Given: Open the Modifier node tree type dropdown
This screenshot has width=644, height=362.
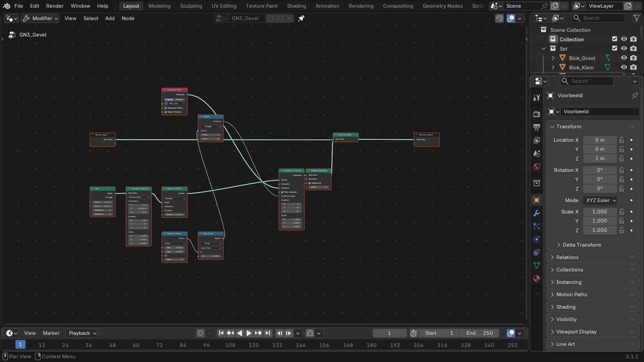Looking at the screenshot, I should 40,18.
